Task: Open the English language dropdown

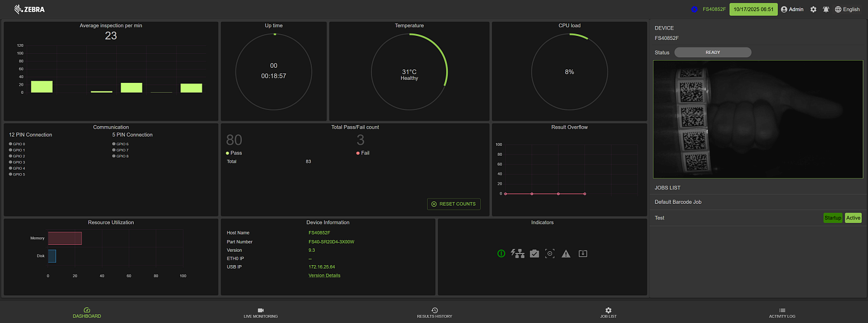Action: coord(847,9)
